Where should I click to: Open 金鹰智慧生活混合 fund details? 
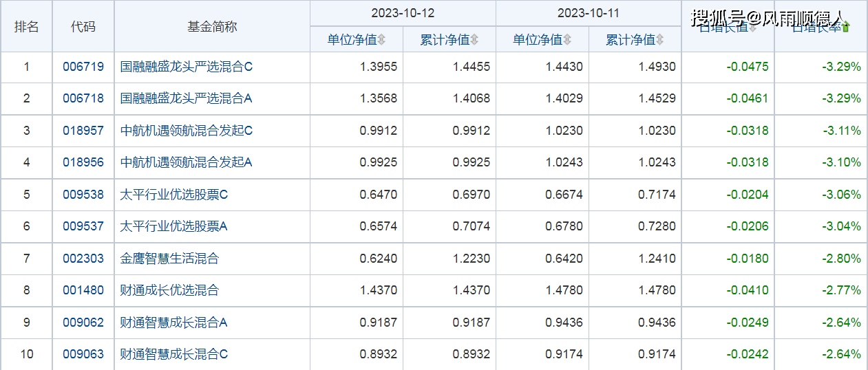point(169,259)
